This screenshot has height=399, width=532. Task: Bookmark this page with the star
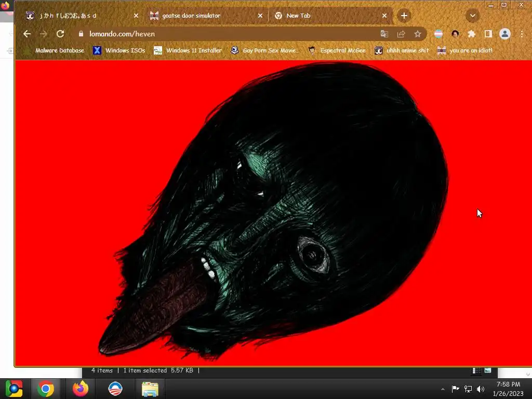pyautogui.click(x=418, y=34)
